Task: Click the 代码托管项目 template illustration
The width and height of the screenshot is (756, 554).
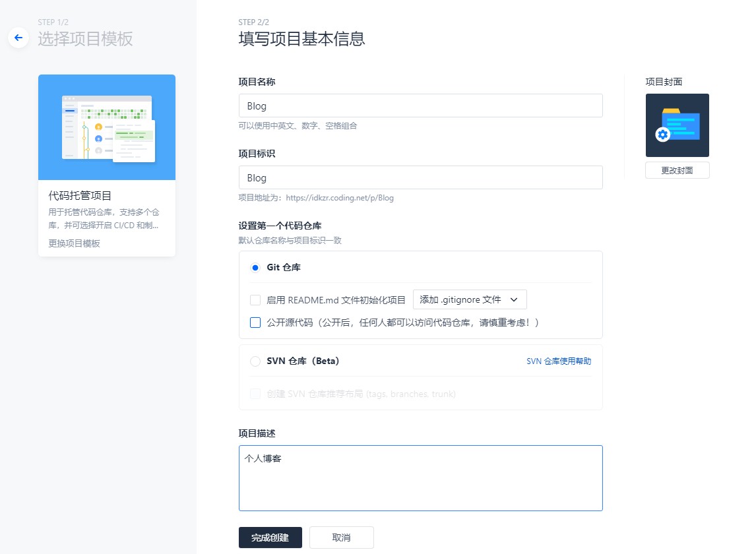Action: coord(107,127)
